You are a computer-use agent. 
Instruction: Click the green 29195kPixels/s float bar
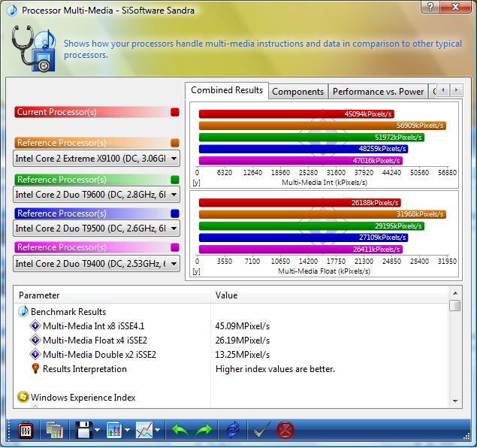(312, 226)
